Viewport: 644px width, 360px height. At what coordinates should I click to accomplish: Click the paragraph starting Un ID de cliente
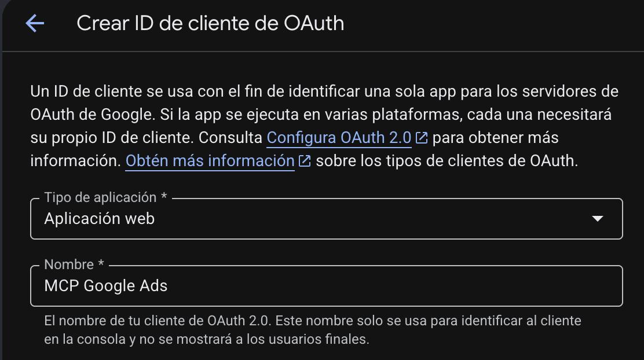point(324,126)
